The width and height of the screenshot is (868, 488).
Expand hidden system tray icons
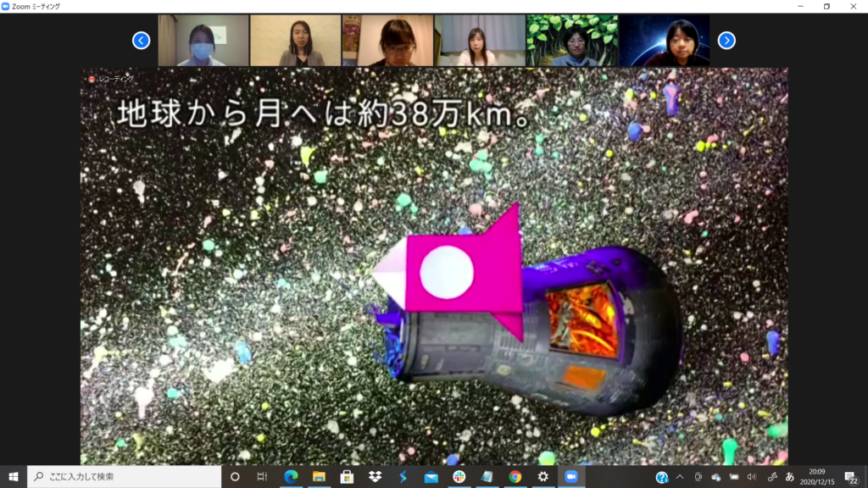(x=680, y=476)
